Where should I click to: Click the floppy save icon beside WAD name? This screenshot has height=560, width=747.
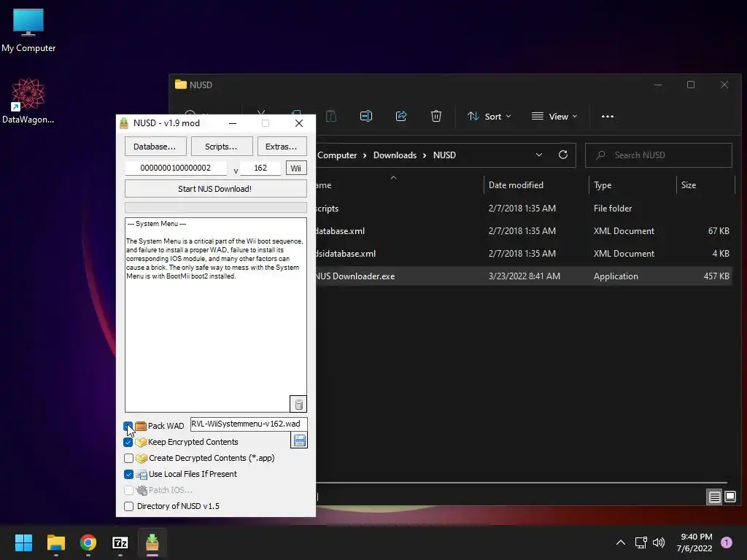point(299,440)
